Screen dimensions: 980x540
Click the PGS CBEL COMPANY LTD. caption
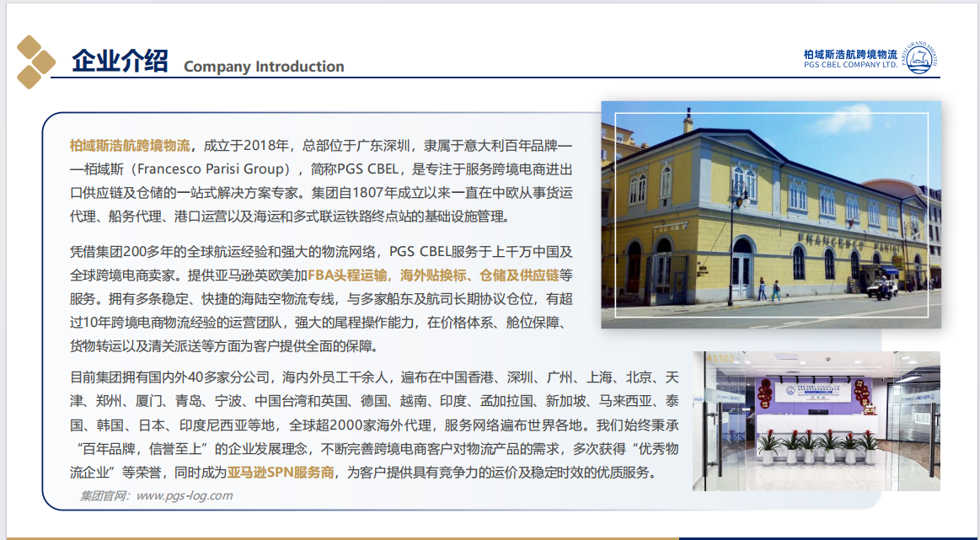pos(850,65)
